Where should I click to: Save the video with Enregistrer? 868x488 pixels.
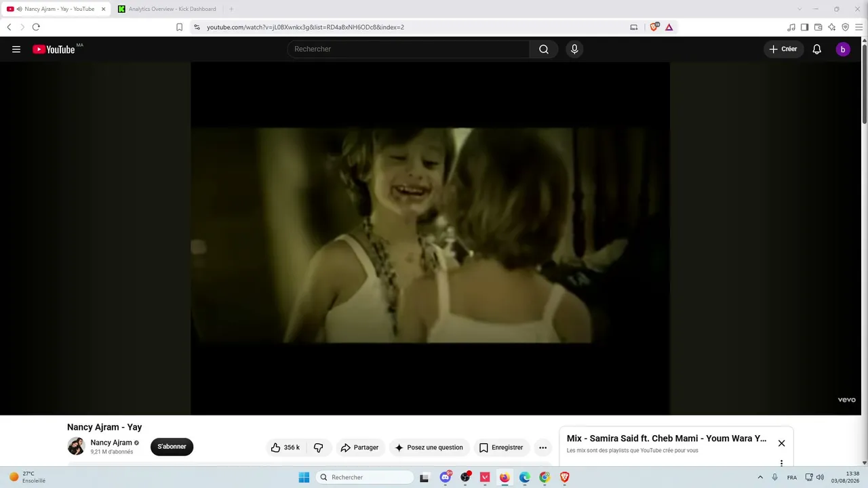[501, 447]
